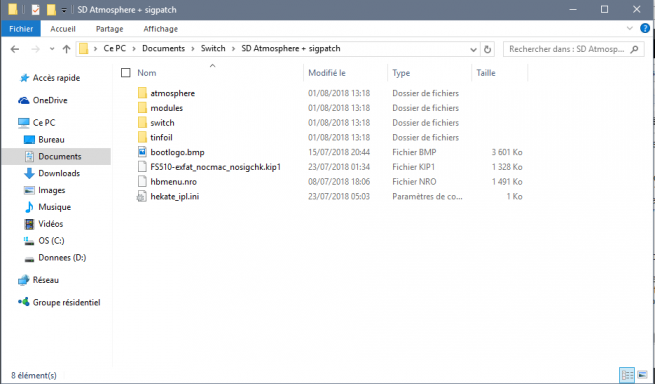Select the bootlogo.bmp file icon
Viewport: 655px width, 384px height.
[142, 152]
